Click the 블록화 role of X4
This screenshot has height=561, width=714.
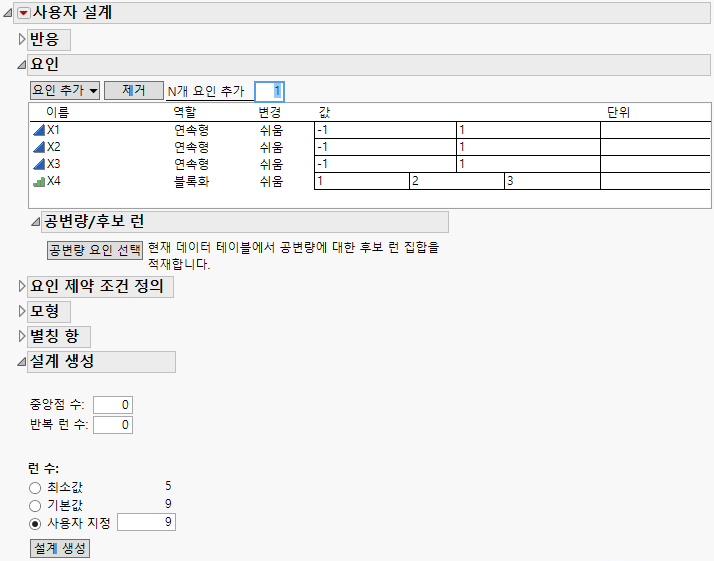click(191, 182)
